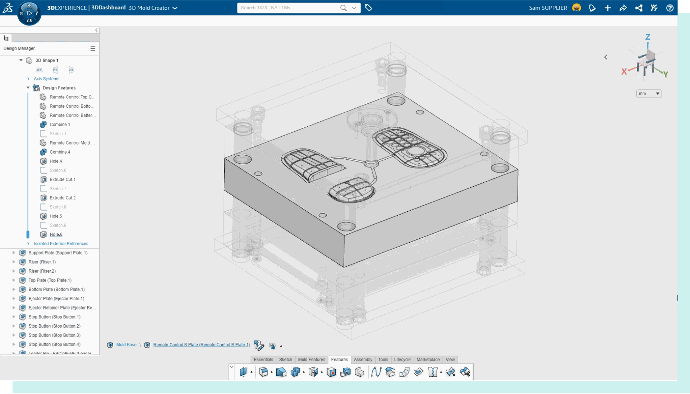Expand the Support Plate tree node
690x394 pixels.
click(14, 253)
